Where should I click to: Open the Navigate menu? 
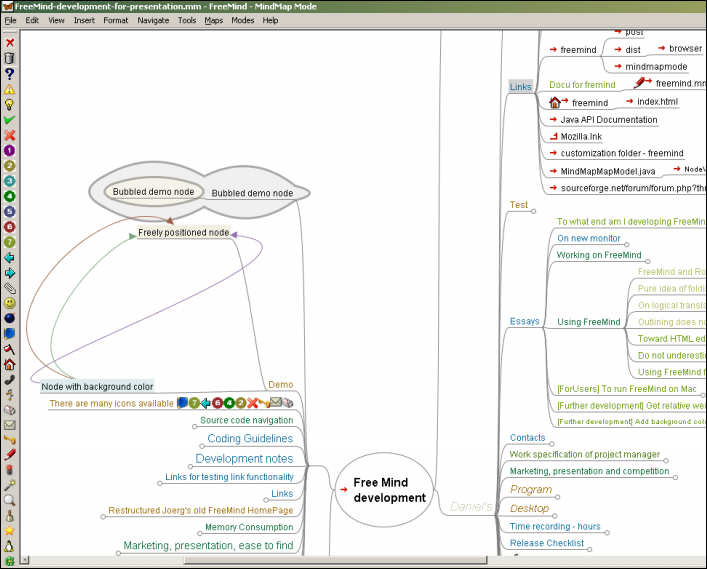tap(153, 20)
